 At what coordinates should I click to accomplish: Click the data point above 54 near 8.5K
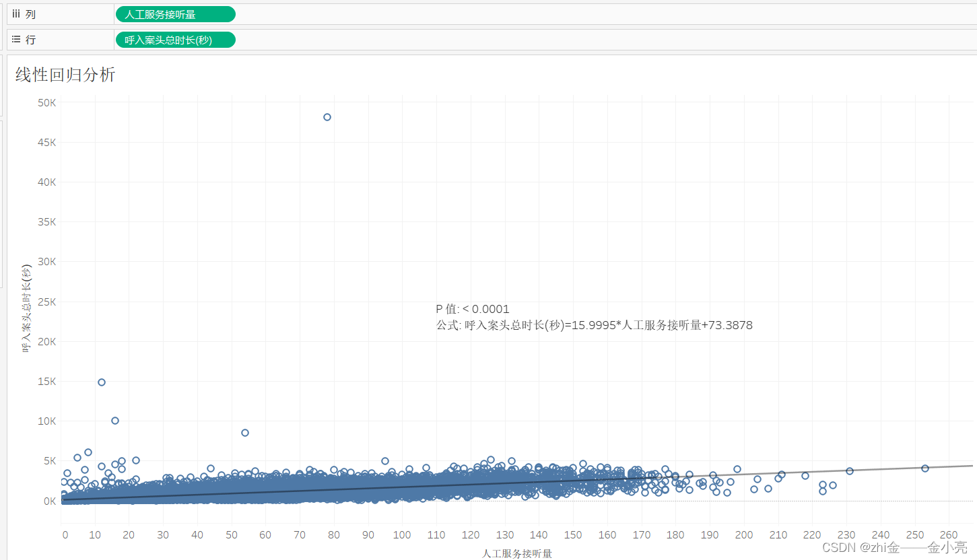pos(245,433)
